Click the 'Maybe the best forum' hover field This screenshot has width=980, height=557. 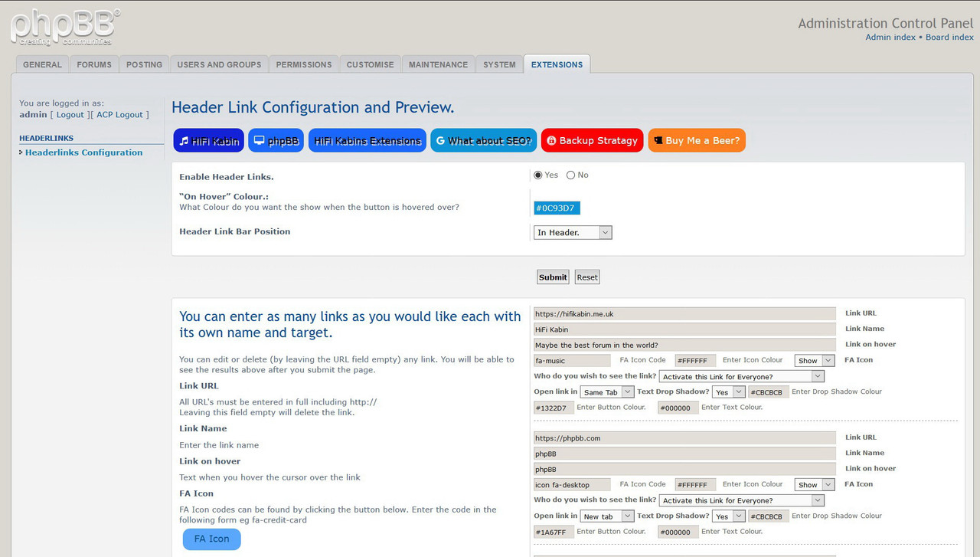pyautogui.click(x=684, y=345)
